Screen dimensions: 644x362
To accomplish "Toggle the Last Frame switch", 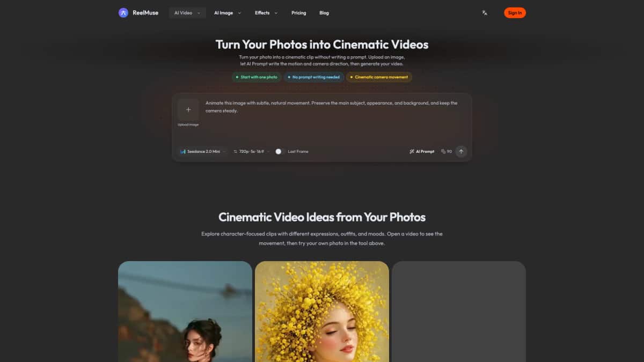I will [x=280, y=151].
